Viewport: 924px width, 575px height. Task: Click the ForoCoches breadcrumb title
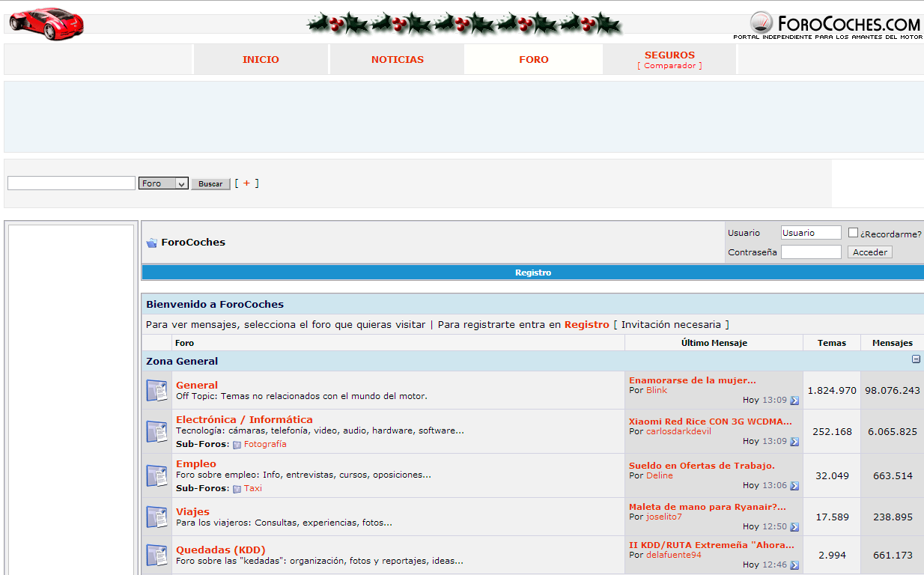[x=193, y=243]
